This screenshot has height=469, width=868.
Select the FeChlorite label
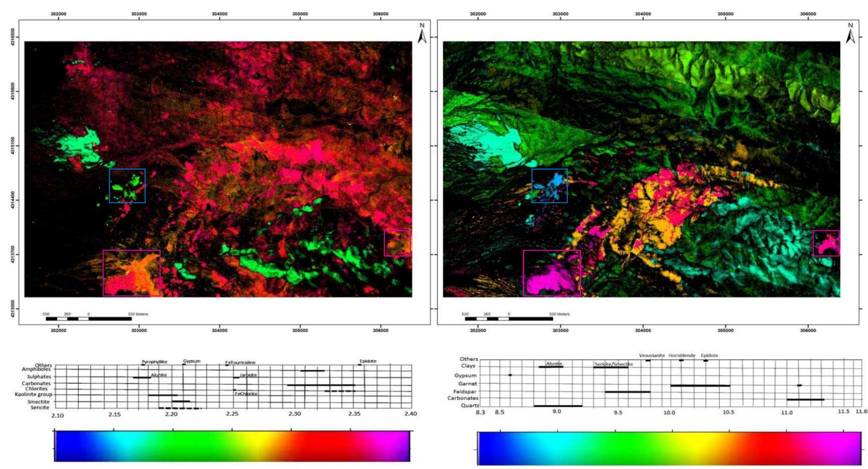(x=246, y=394)
